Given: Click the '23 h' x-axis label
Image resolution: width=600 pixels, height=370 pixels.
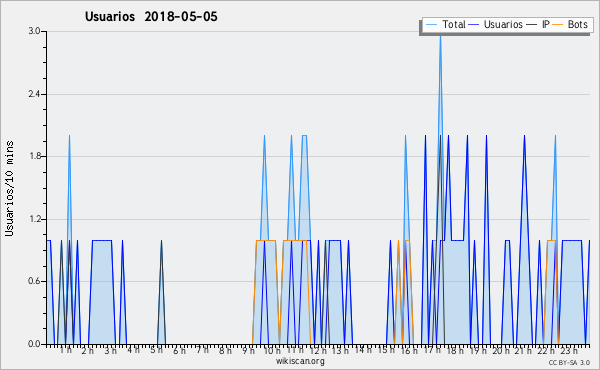Looking at the screenshot, I should 569,351.
